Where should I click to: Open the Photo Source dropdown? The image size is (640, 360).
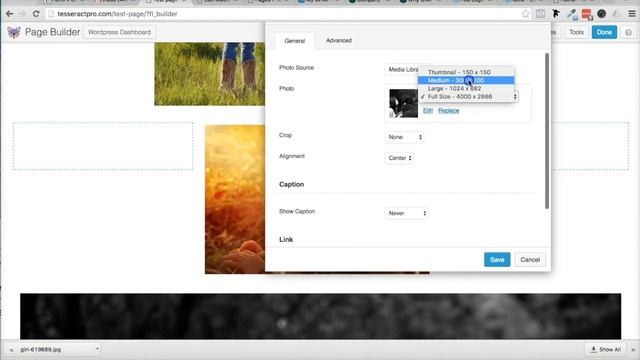[402, 69]
